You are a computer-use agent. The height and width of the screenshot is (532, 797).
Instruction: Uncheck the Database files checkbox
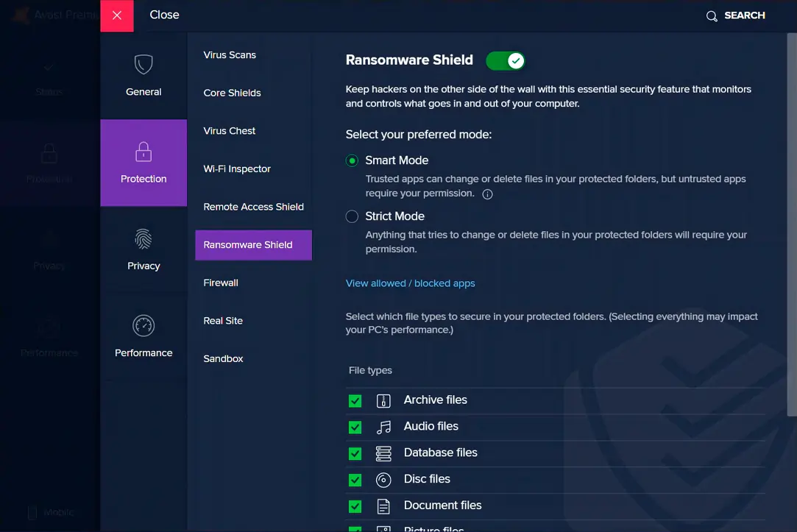355,454
